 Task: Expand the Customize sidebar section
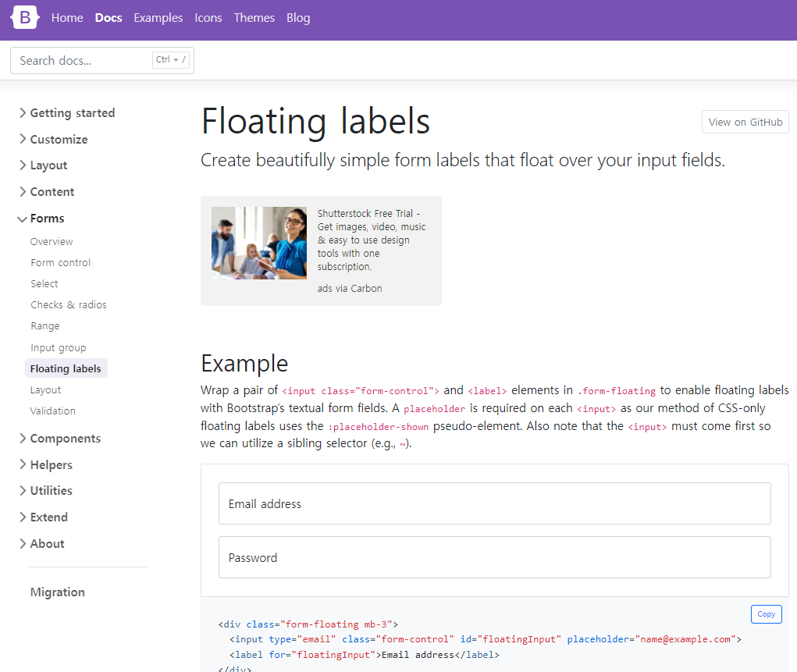point(53,139)
